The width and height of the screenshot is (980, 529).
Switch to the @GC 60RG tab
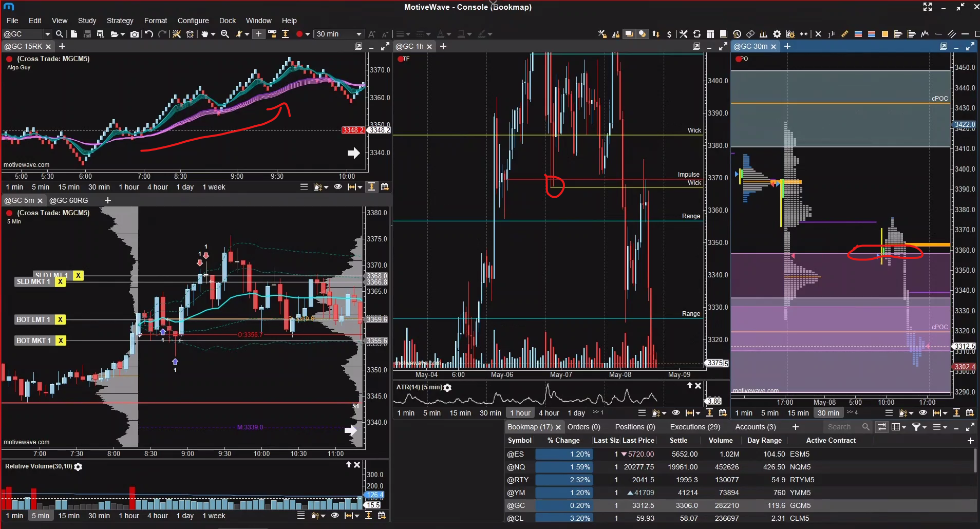point(69,200)
